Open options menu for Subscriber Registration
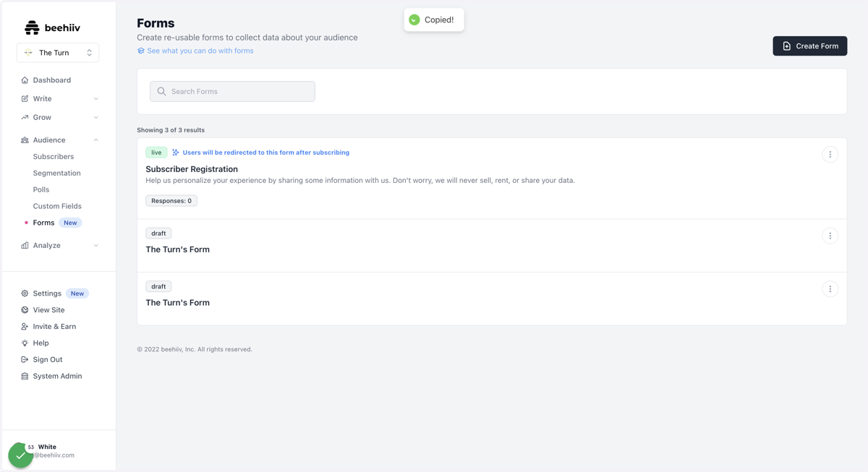The width and height of the screenshot is (868, 472). pos(830,155)
